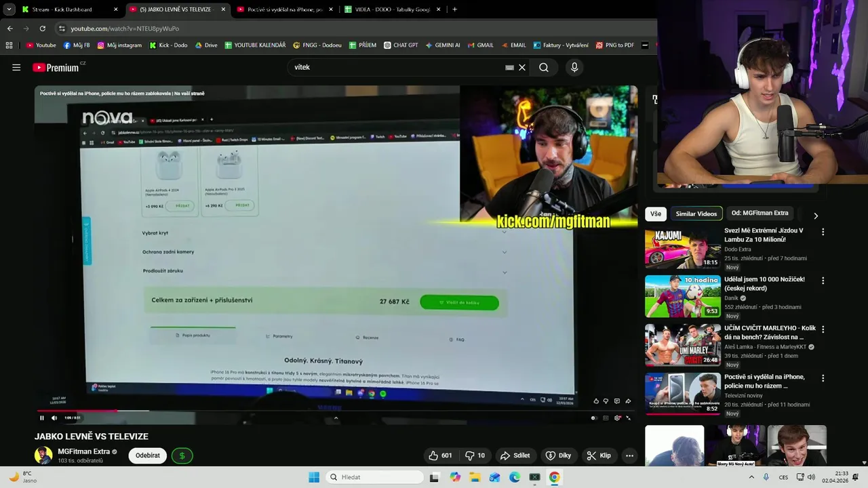Open File Explorer from the taskbar
868x488 pixels.
(475, 477)
